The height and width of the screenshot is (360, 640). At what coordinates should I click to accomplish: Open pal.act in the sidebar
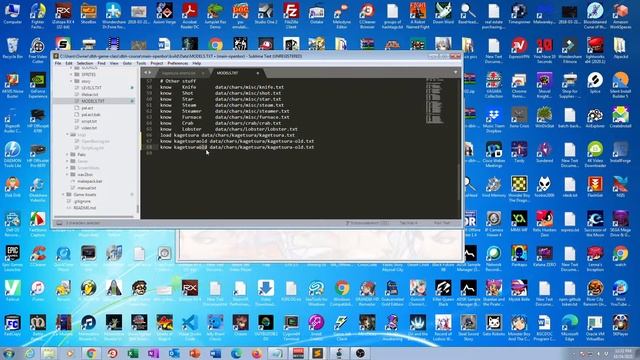point(87,108)
